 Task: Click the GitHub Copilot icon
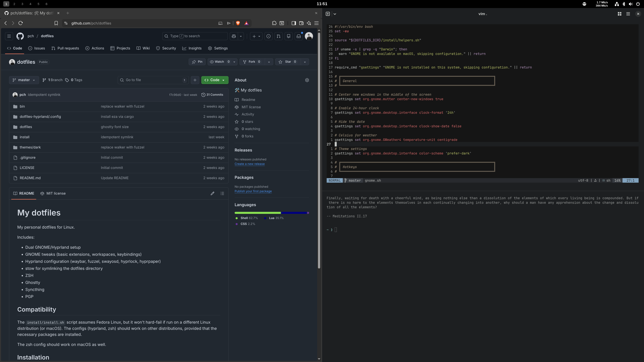coord(234,36)
